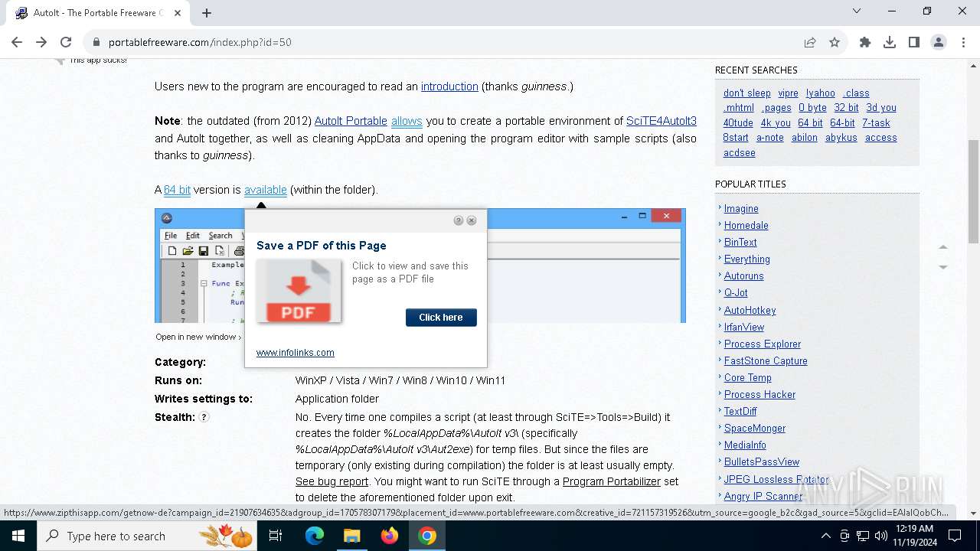This screenshot has height=551, width=980.
Task: Open a new browser tab
Action: point(207,13)
